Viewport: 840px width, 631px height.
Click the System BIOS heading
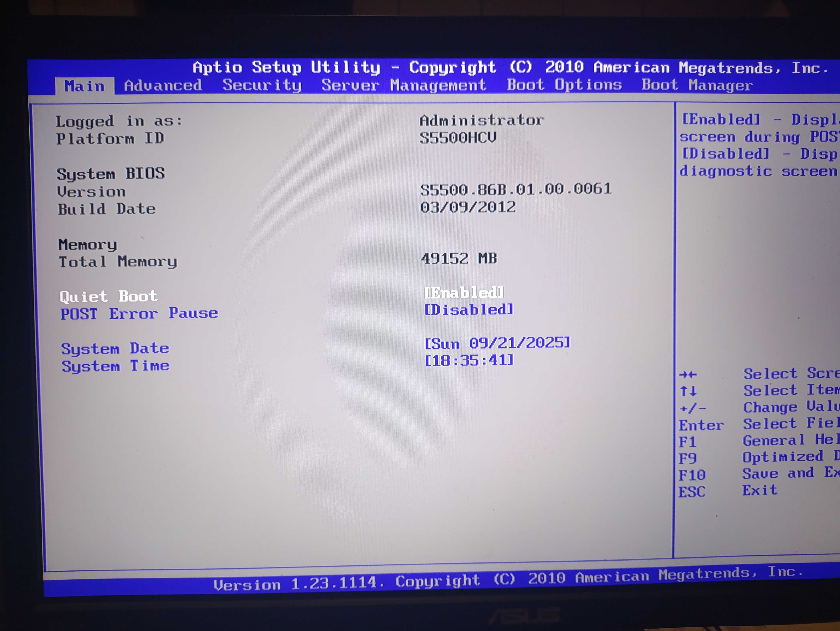pos(111,174)
